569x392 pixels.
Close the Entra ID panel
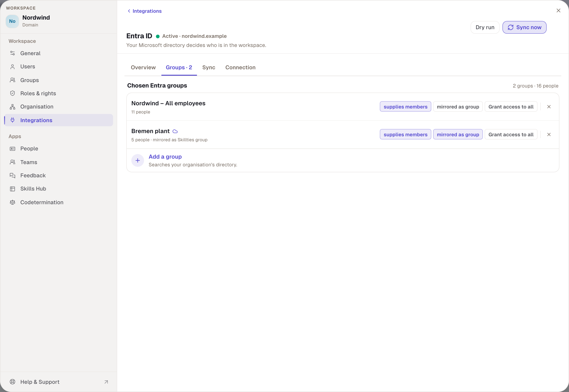coord(559,10)
